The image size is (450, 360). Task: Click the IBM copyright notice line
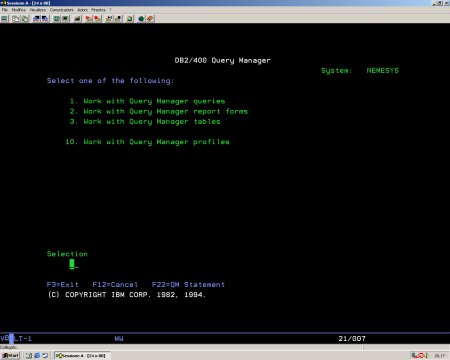pos(127,295)
